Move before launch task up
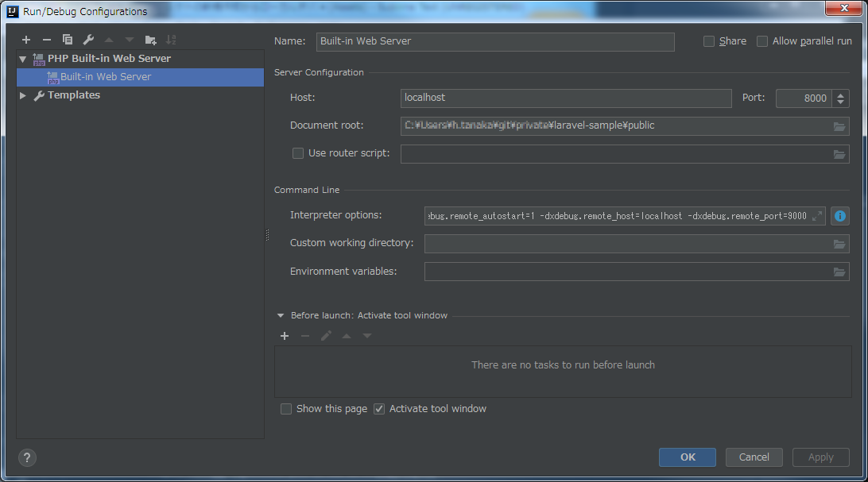868x482 pixels. click(347, 336)
